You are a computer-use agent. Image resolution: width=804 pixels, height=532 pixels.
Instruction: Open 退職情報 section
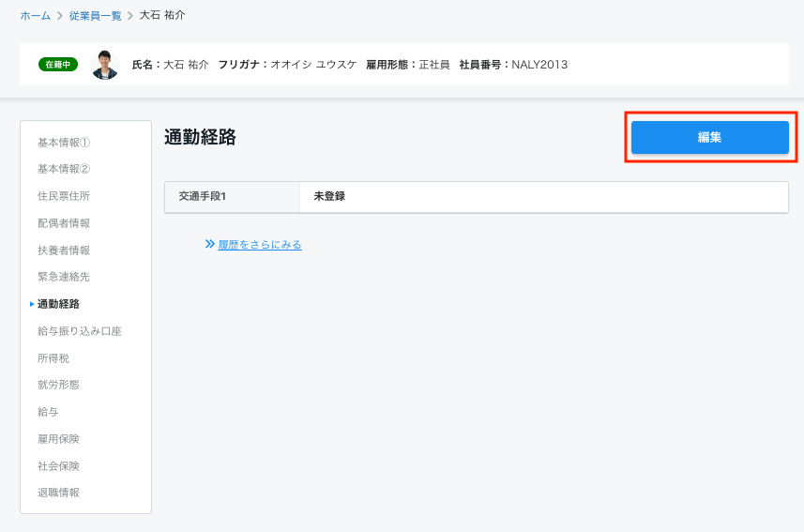click(x=58, y=493)
